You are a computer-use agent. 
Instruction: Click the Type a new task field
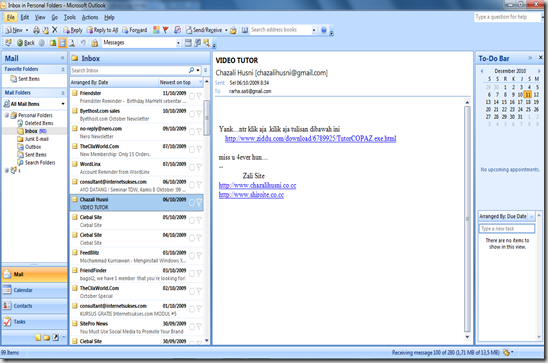(x=506, y=228)
